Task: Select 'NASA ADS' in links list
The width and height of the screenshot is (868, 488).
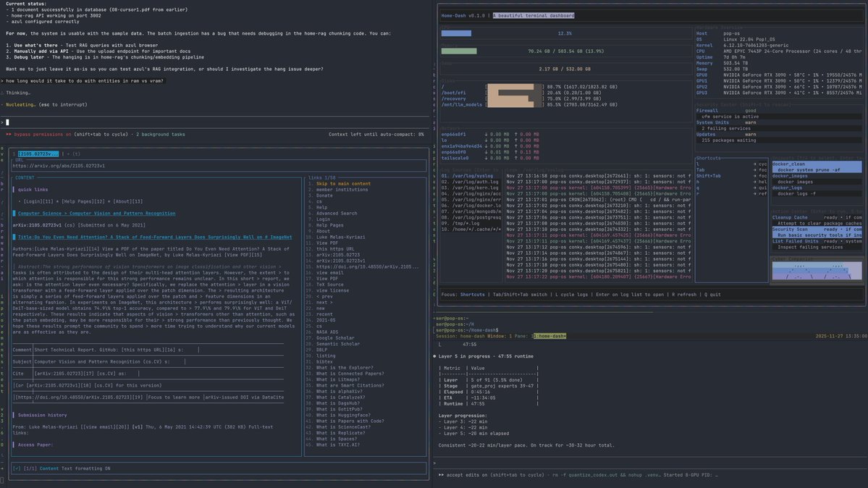Action: click(327, 332)
